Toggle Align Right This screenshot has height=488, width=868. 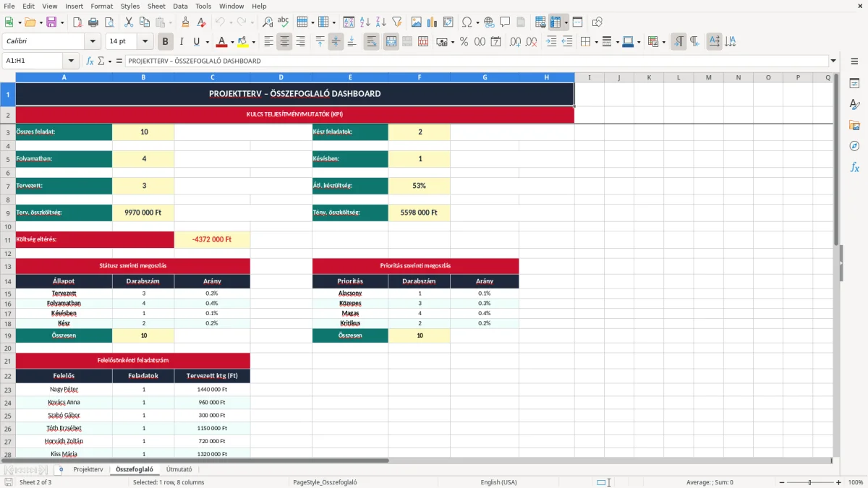click(x=300, y=42)
